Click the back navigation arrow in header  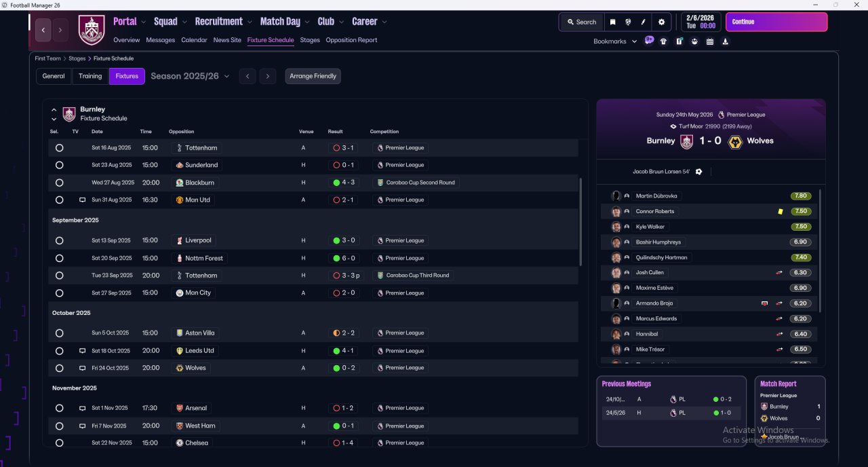[43, 30]
